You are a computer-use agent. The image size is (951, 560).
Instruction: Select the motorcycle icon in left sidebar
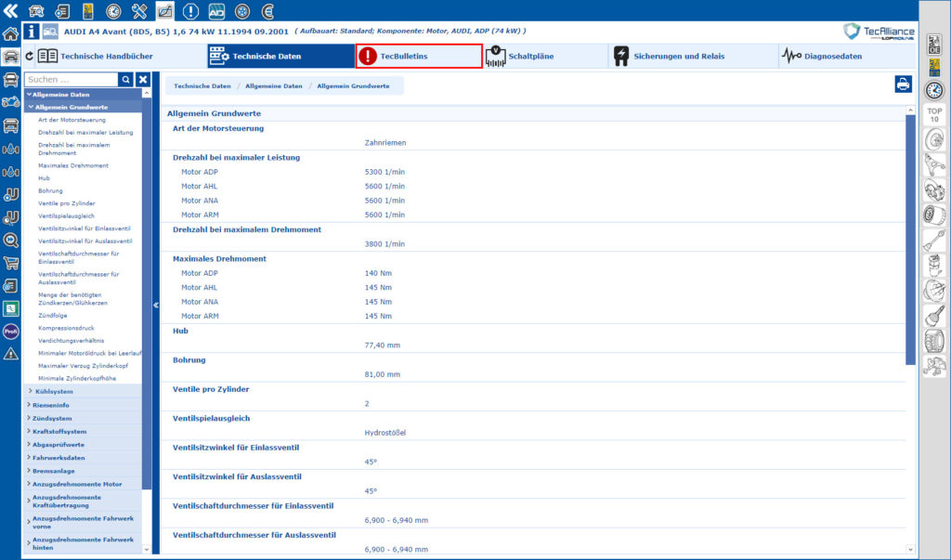[x=10, y=102]
